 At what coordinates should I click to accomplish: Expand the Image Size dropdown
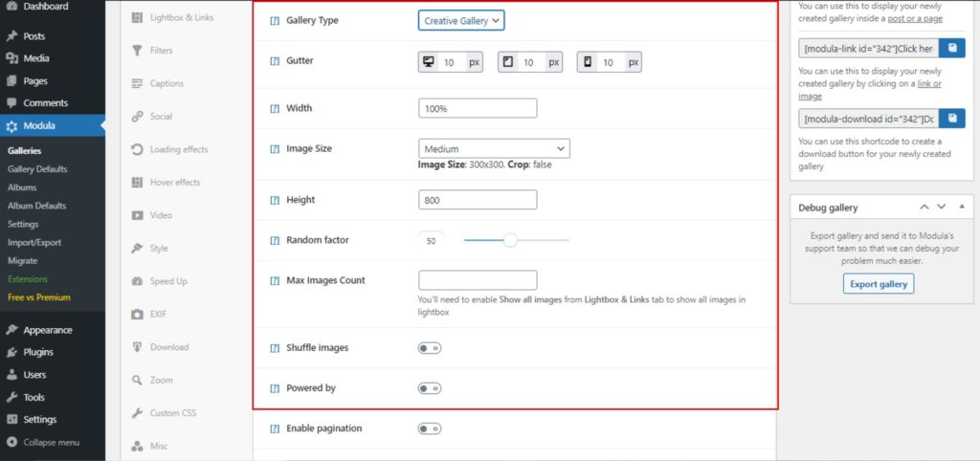(494, 148)
